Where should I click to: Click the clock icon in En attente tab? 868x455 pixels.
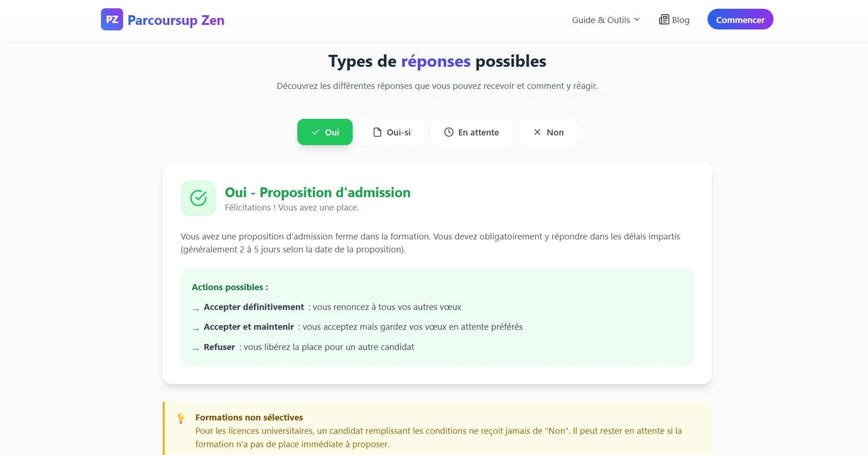[449, 132]
